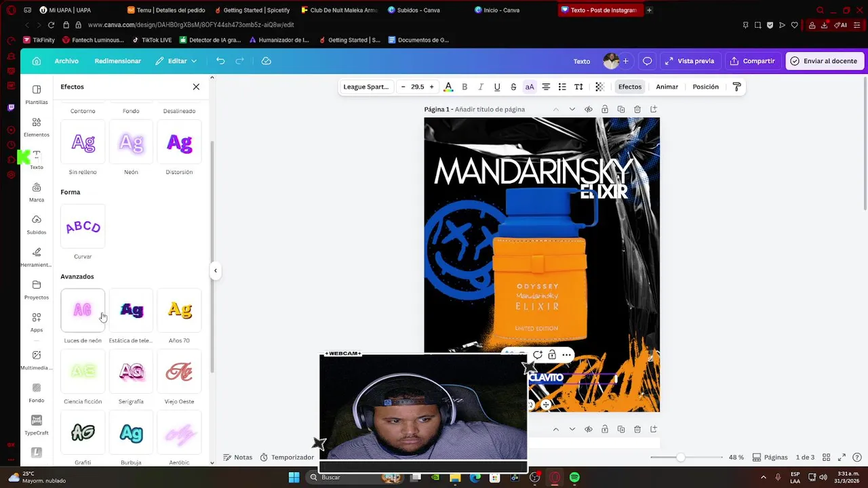Screen dimensions: 868x488
Task: Toggle bulleted list formatting
Action: pos(562,87)
